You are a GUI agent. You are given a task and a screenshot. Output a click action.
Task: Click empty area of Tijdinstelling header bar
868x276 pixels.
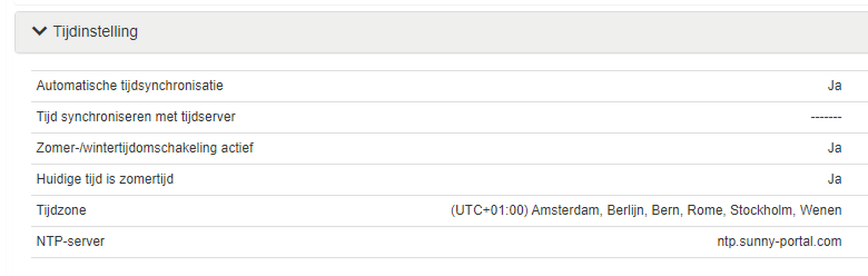point(460,32)
